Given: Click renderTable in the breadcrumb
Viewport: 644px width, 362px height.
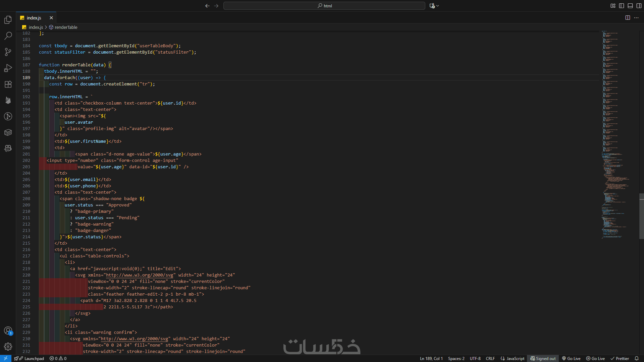Looking at the screenshot, I should 66,27.
